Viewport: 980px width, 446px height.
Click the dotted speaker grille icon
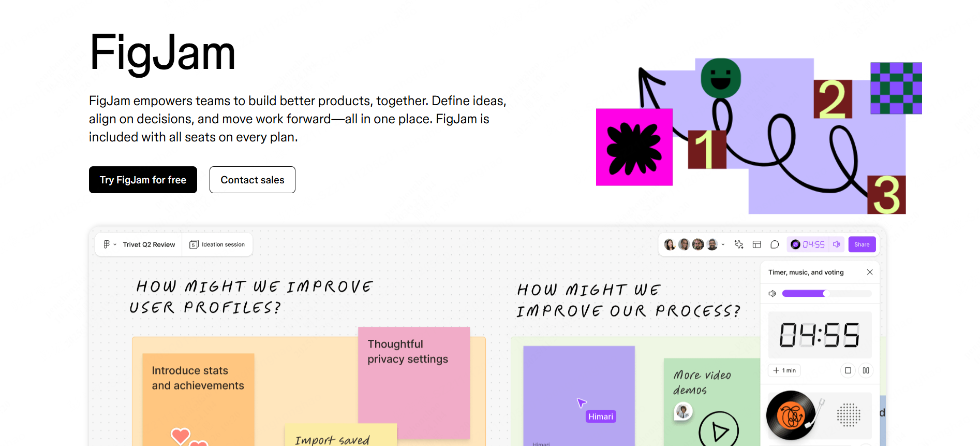[849, 415]
